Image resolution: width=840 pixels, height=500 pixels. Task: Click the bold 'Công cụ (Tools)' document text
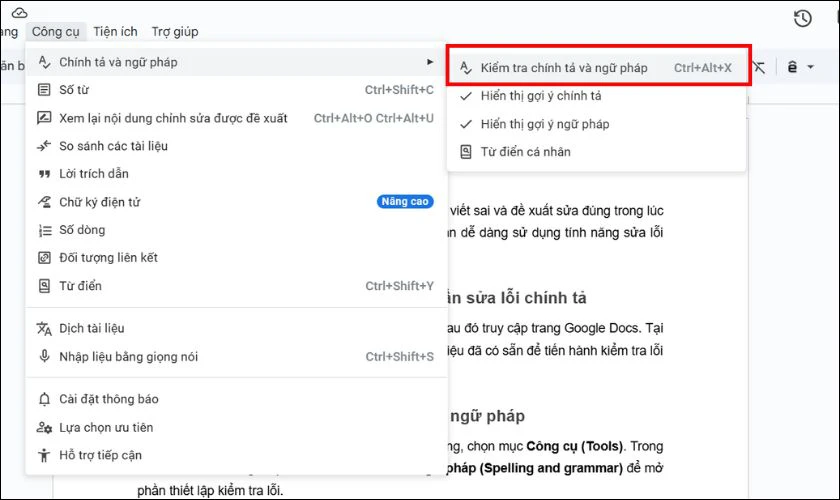click(x=574, y=446)
